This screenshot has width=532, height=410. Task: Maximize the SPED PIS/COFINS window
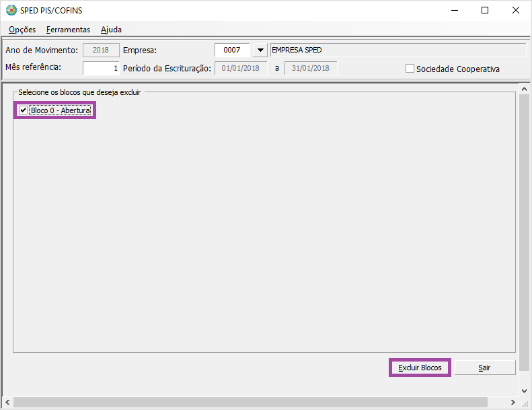point(485,10)
